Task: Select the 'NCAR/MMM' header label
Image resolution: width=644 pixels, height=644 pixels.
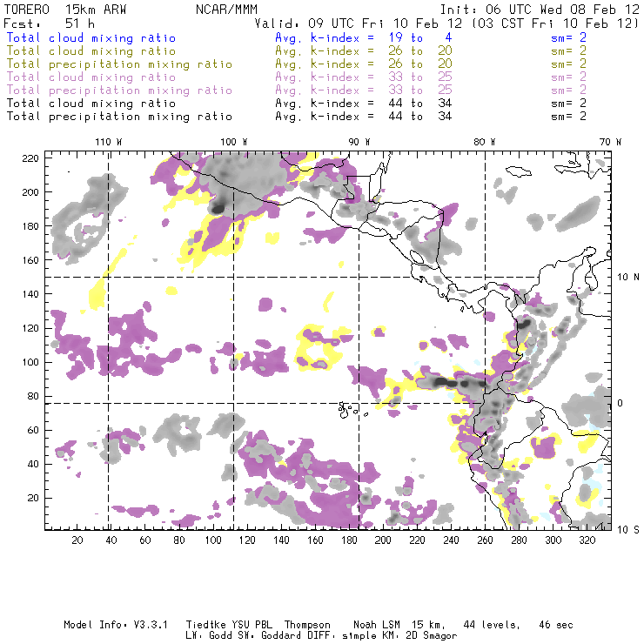Action: coord(227,10)
